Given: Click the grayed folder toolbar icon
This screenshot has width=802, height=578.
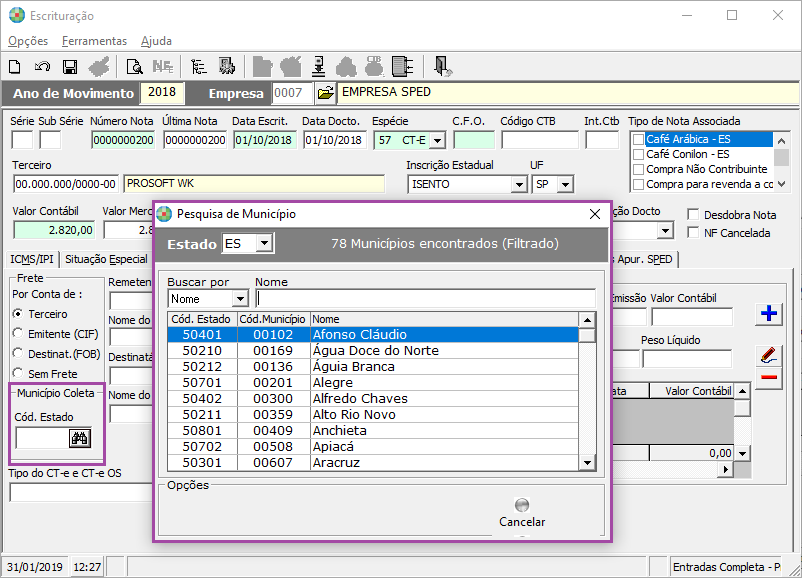Looking at the screenshot, I should point(262,67).
